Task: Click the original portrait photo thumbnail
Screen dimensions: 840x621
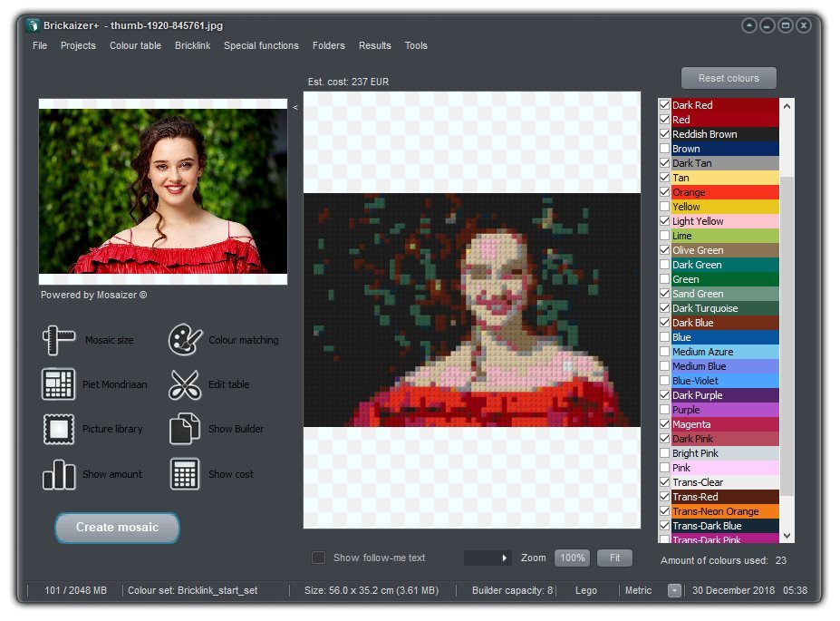Action: (x=163, y=191)
